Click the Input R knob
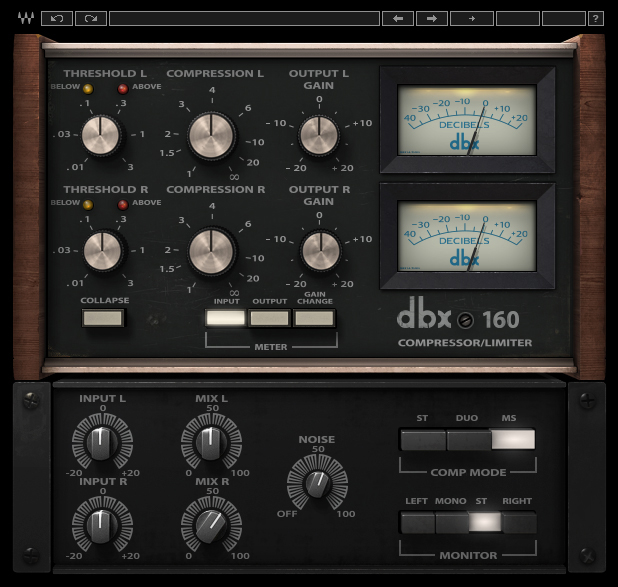 (x=102, y=526)
